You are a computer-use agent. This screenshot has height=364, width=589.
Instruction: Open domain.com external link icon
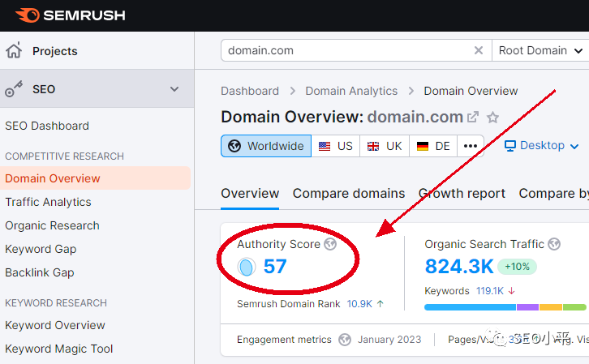pos(473,117)
